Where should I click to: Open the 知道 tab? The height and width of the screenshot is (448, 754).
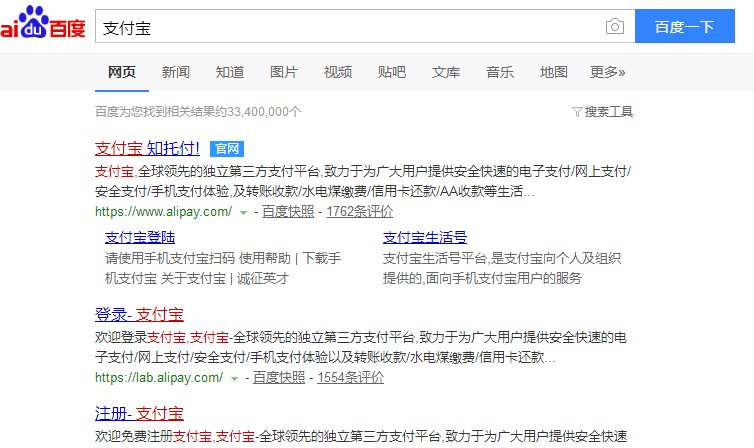tap(230, 72)
